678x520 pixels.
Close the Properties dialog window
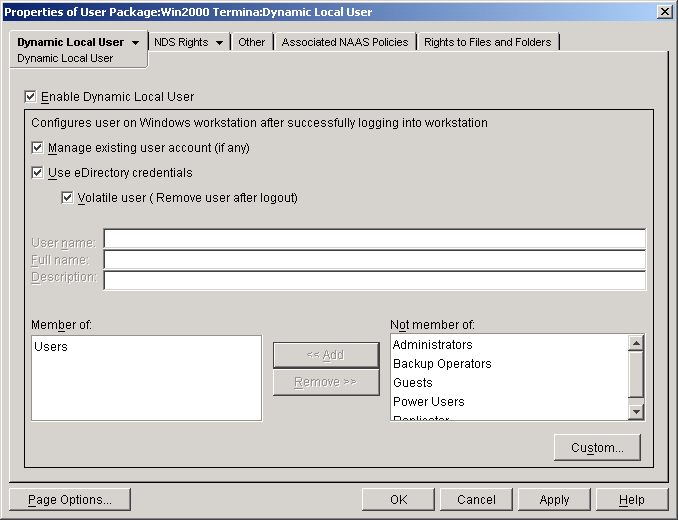664,12
